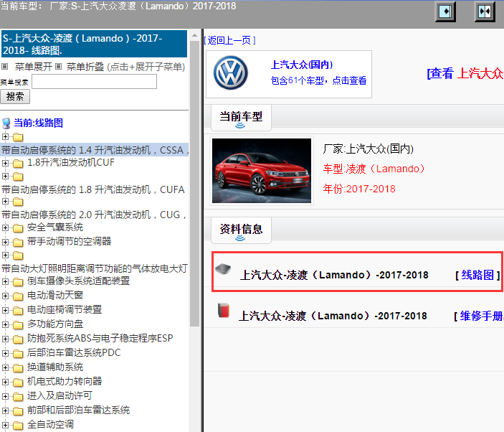The image size is (504, 432).
Task: Click the left panel vertical scrollbar
Action: click(194, 184)
